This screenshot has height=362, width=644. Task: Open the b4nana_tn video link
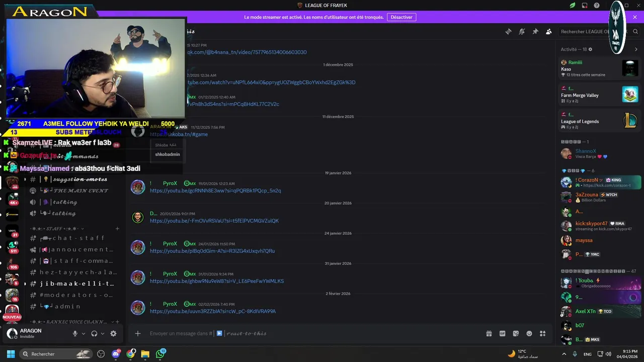[x=247, y=52]
